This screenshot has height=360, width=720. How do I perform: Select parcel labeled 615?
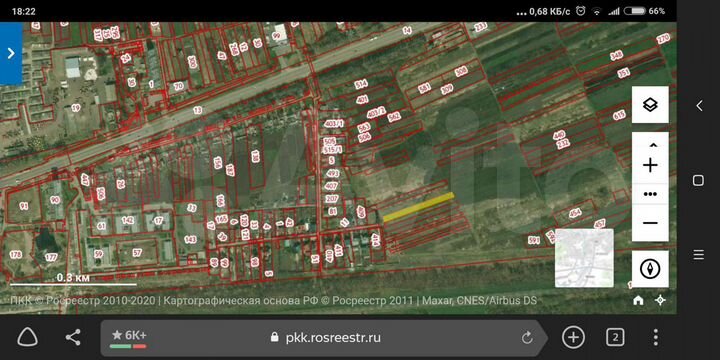619,116
